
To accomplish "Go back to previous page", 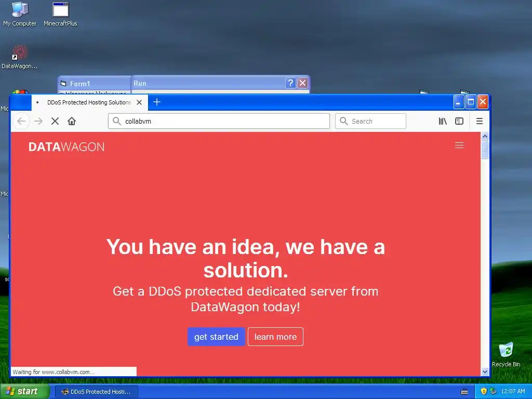I will (x=21, y=121).
